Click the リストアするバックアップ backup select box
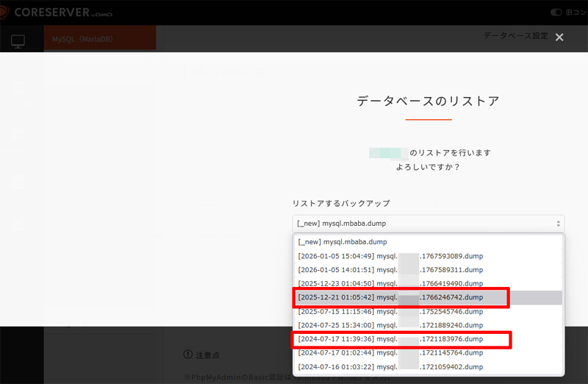588x384 pixels. click(428, 223)
